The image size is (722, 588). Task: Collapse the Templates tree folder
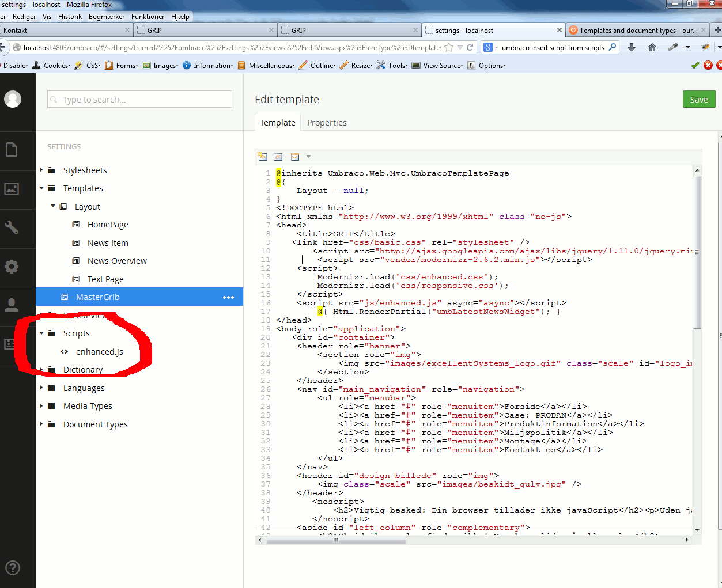41,188
